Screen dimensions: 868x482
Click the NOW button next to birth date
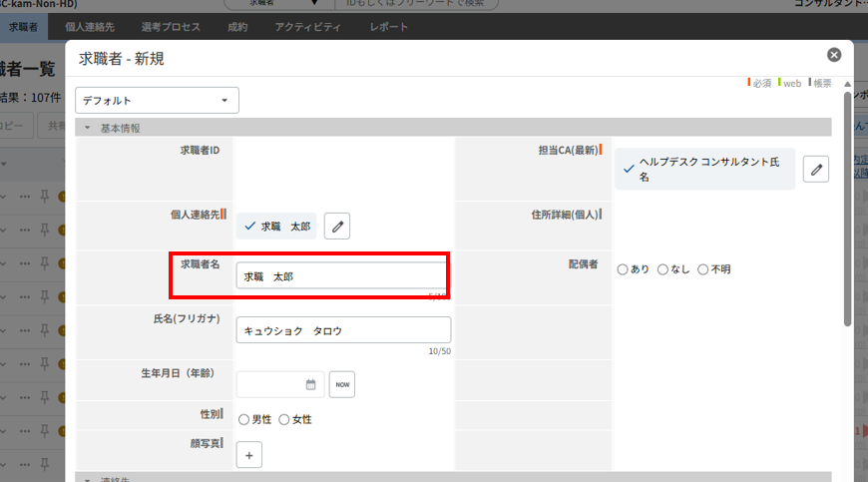pyautogui.click(x=342, y=384)
